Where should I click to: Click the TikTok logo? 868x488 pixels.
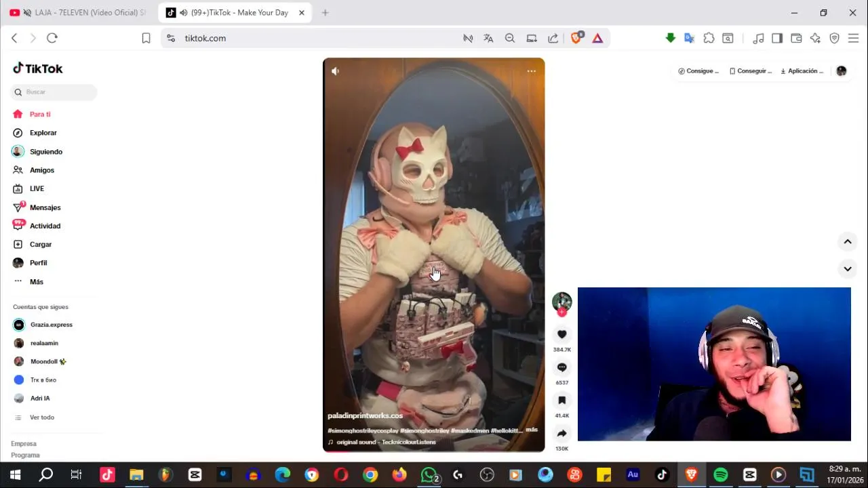(x=38, y=68)
